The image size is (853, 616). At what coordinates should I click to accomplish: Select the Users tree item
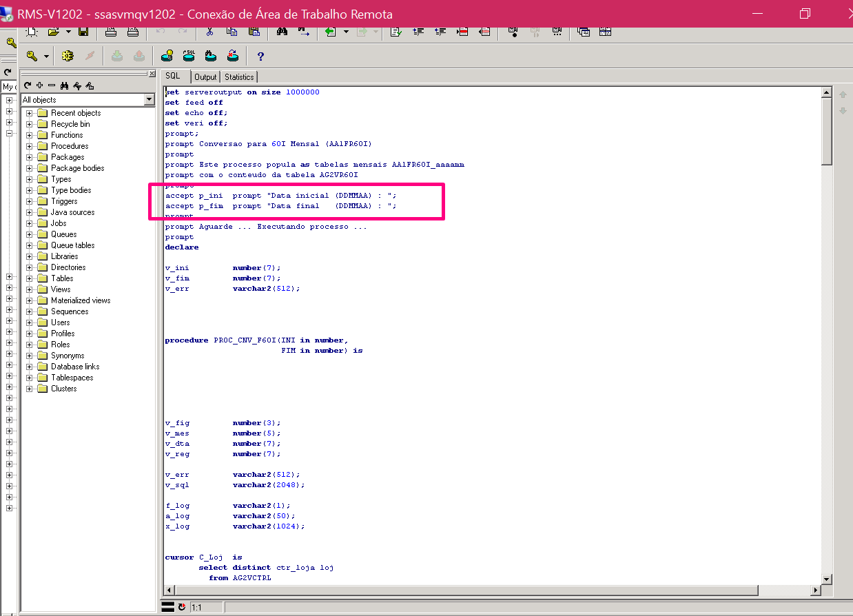[60, 322]
